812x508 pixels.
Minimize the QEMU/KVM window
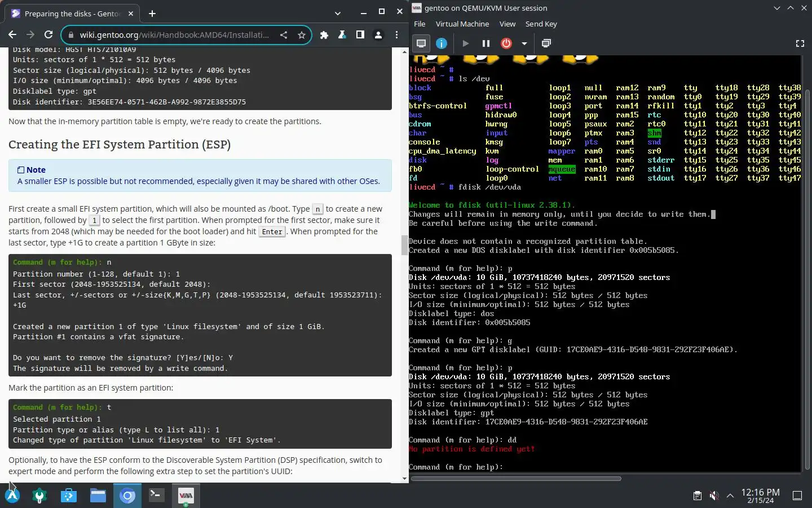click(x=777, y=8)
